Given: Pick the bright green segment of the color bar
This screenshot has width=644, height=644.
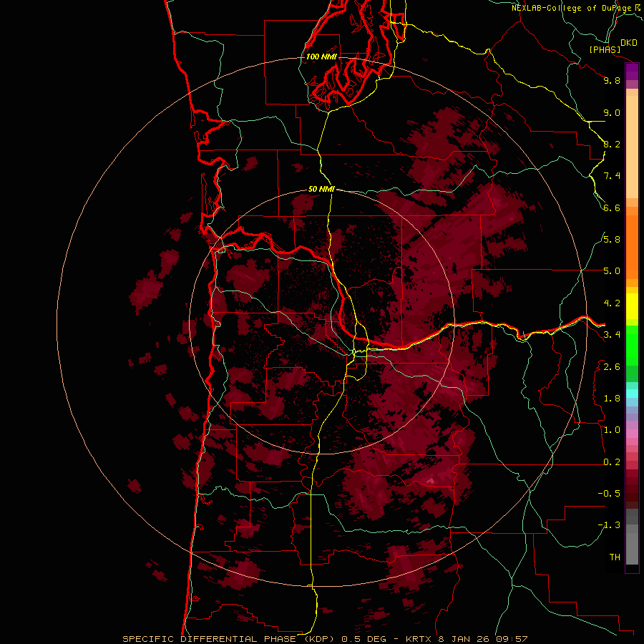Looking at the screenshot, I should pyautogui.click(x=632, y=346).
